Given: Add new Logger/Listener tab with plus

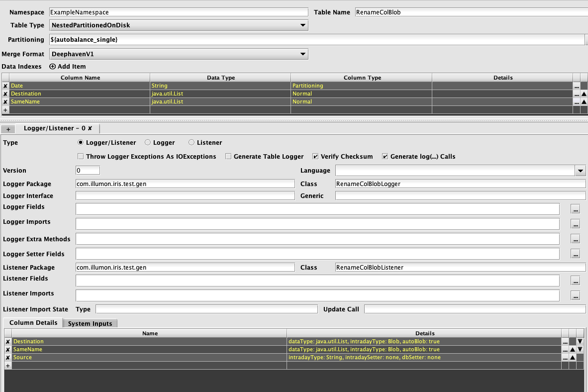Looking at the screenshot, I should [8, 129].
